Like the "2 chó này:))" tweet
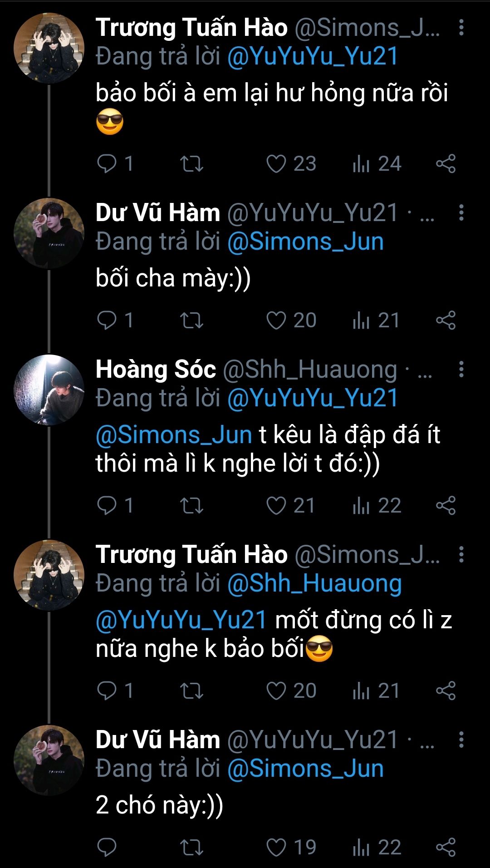The height and width of the screenshot is (868, 490). click(276, 848)
